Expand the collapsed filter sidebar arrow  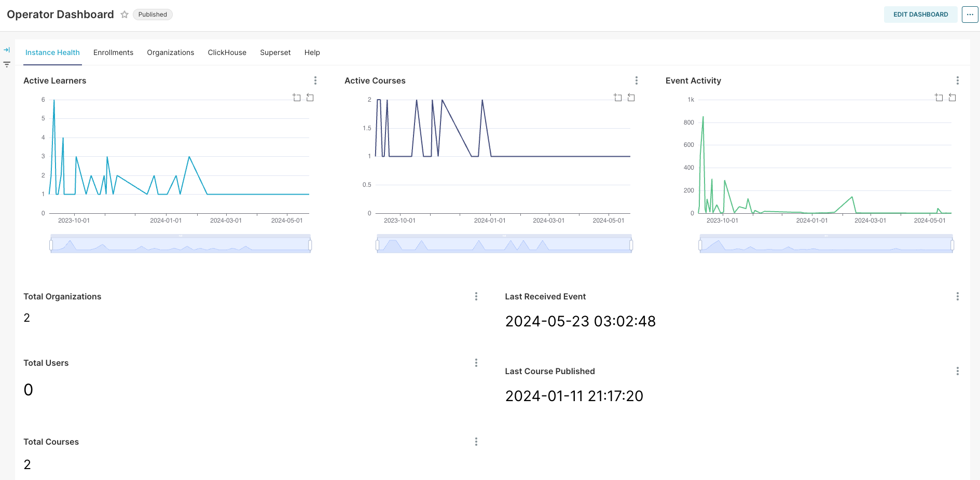pos(7,50)
